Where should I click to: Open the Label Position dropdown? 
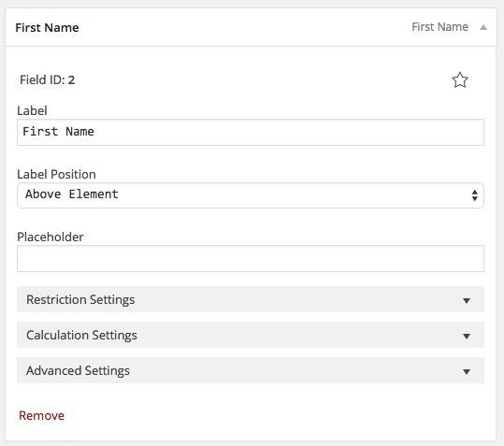[251, 195]
